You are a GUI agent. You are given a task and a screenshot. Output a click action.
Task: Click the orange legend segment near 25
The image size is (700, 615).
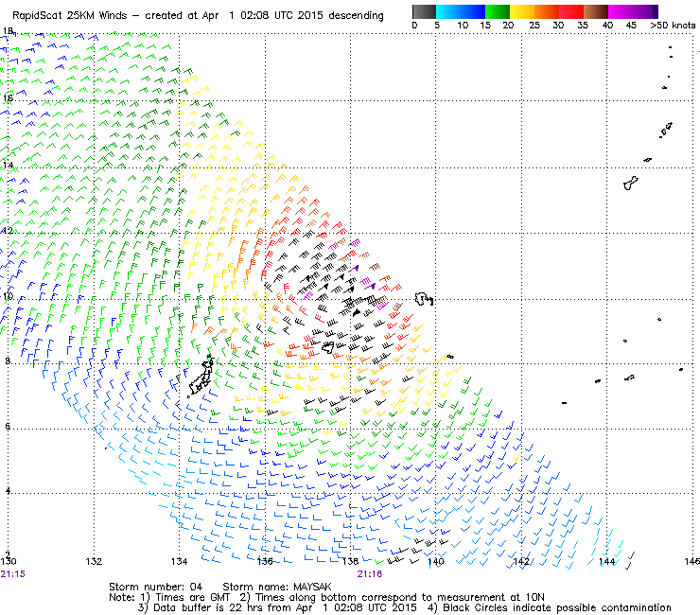(547, 11)
